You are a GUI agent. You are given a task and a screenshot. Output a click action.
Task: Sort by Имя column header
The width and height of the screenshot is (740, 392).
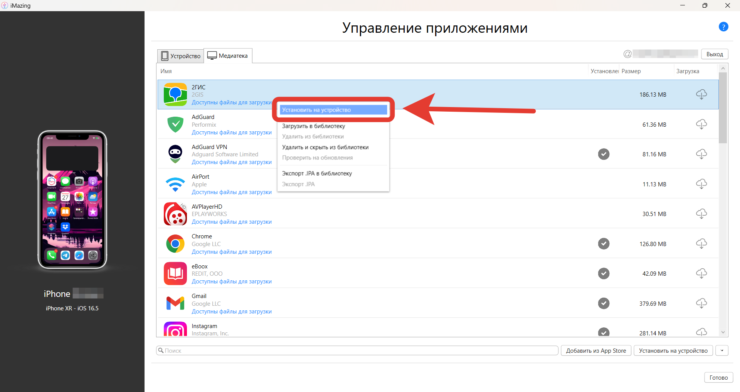(x=166, y=71)
